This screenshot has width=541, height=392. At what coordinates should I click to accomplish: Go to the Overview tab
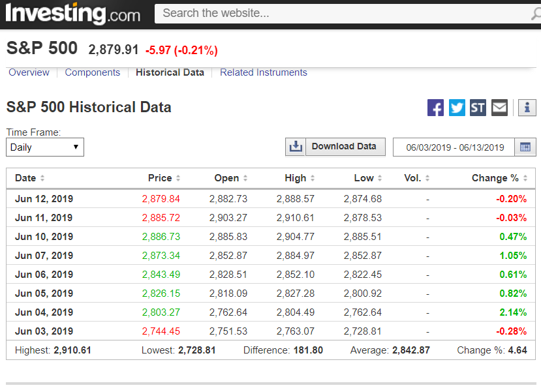click(x=29, y=72)
